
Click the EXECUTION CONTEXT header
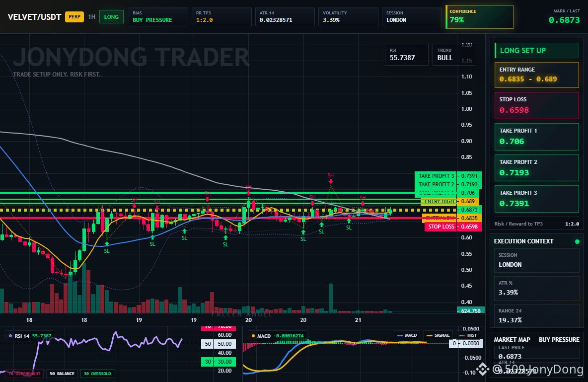coord(523,241)
